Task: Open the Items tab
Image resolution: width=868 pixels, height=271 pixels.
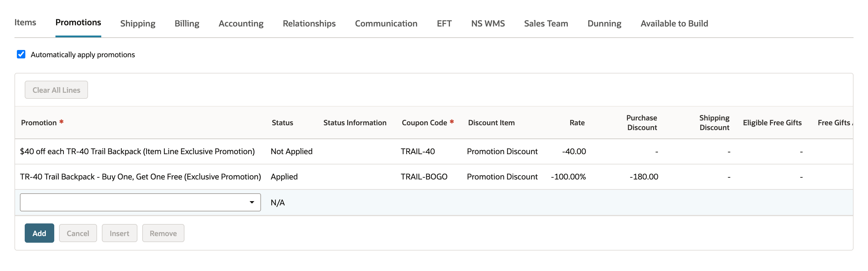Action: tap(25, 23)
